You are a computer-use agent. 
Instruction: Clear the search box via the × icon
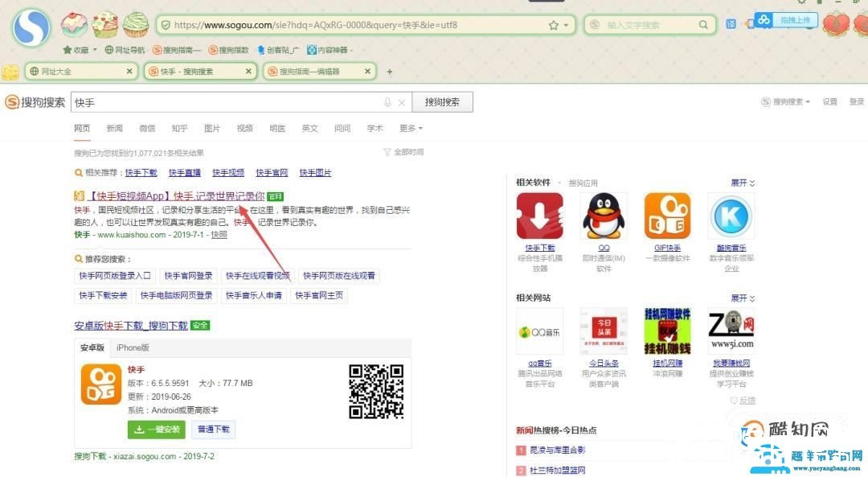coord(401,102)
